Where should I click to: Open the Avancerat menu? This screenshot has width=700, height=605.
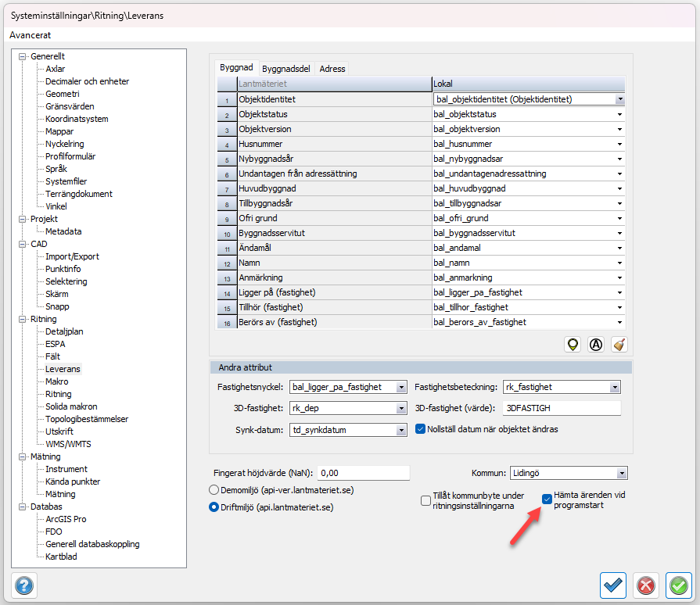click(x=31, y=35)
